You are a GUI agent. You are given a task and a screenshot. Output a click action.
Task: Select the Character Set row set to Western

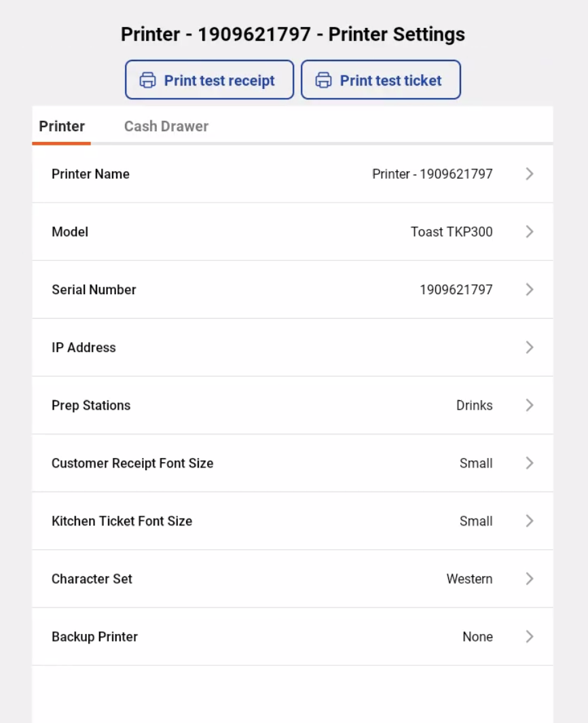pyautogui.click(x=292, y=578)
